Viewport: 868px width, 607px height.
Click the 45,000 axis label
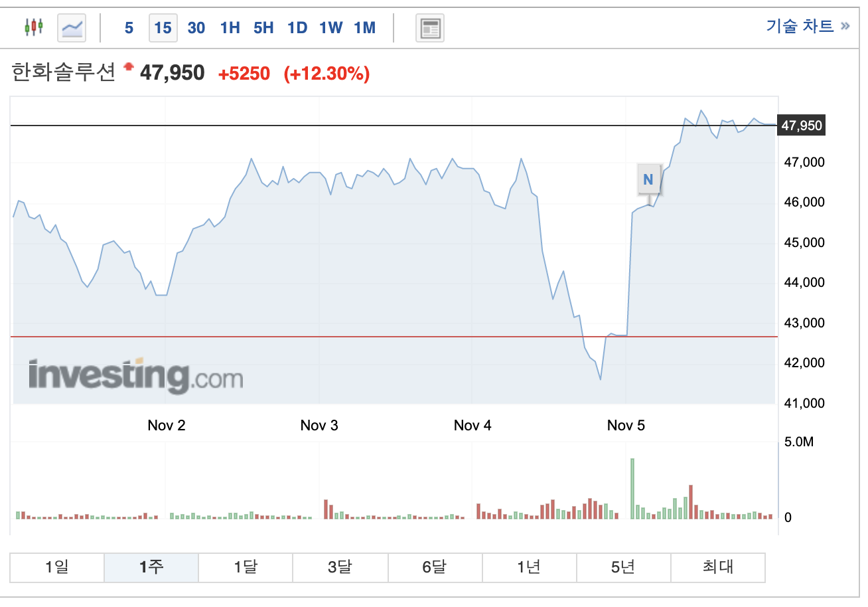804,243
